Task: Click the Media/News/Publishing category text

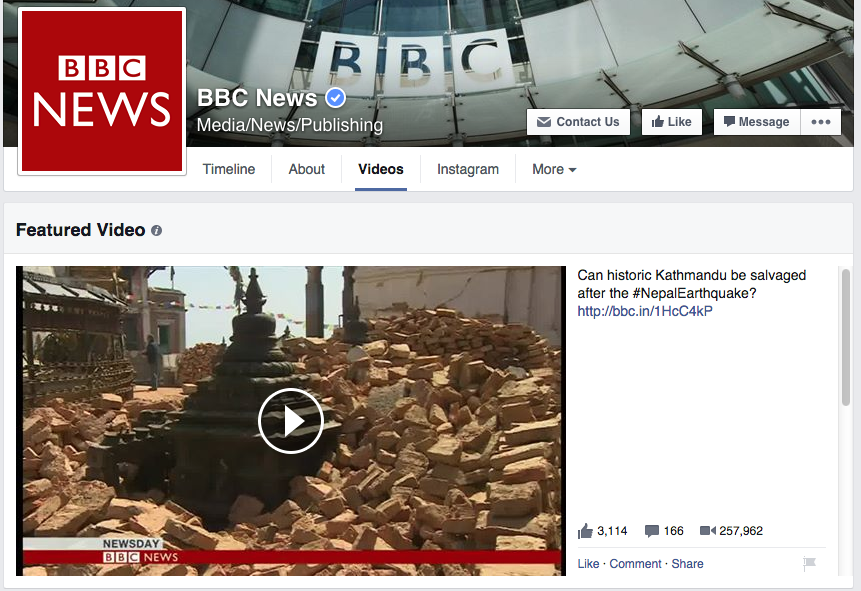Action: coord(290,125)
